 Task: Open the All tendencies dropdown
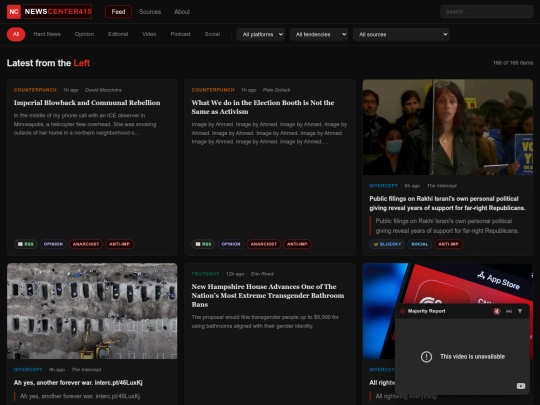tap(319, 34)
